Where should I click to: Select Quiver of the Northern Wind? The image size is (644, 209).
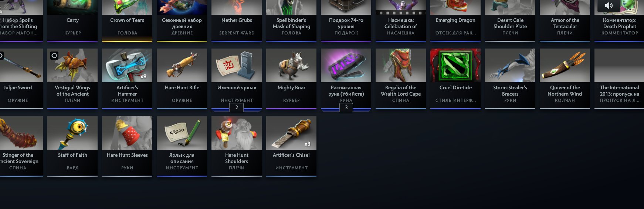tap(565, 79)
